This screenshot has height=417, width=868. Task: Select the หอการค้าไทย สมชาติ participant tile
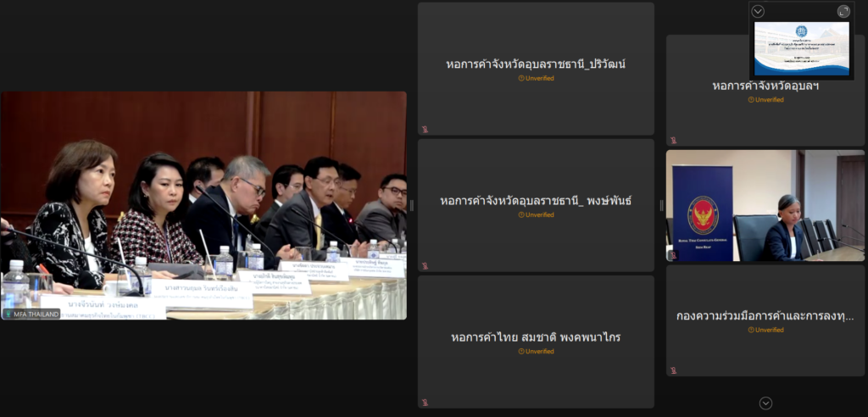point(536,342)
